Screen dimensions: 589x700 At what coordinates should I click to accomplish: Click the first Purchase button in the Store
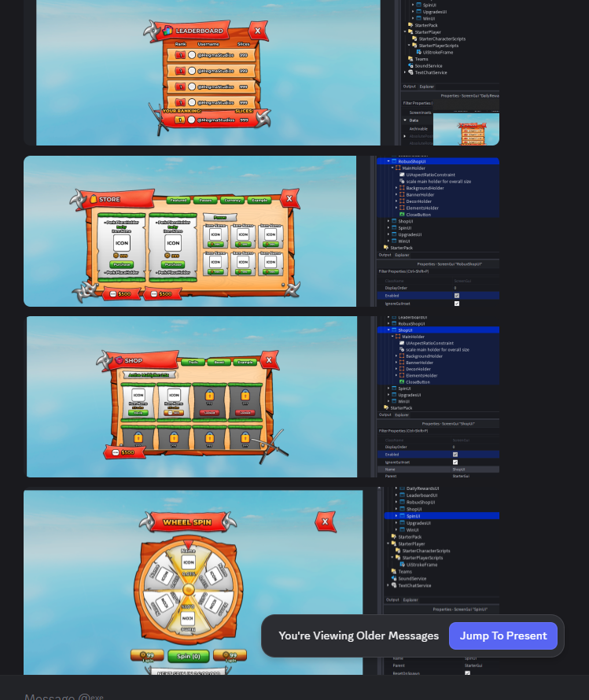click(121, 265)
